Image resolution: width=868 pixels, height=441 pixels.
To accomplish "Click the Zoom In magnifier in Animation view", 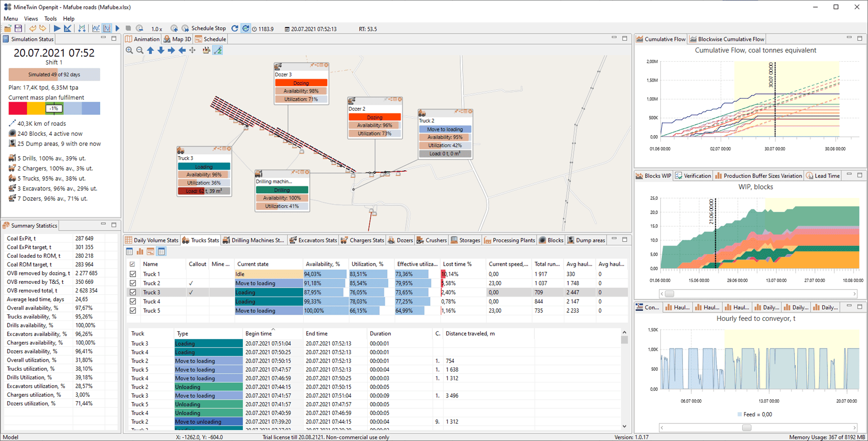I will [x=129, y=50].
